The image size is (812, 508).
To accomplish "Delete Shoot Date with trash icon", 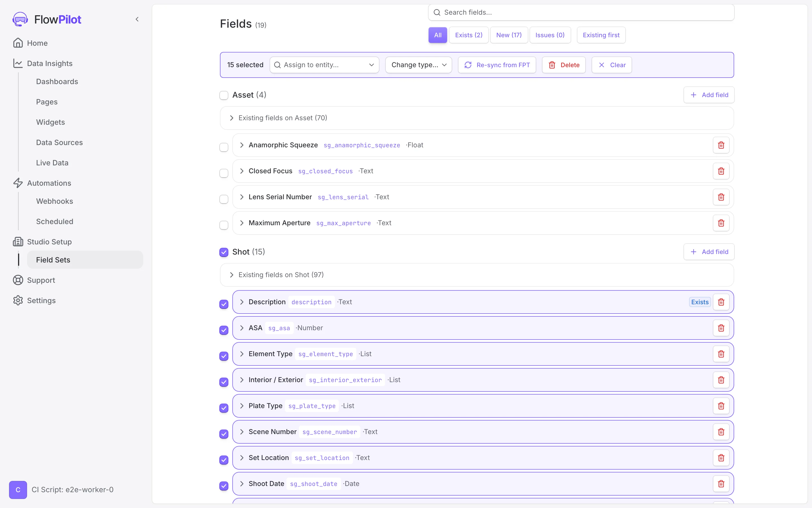I will (x=721, y=483).
